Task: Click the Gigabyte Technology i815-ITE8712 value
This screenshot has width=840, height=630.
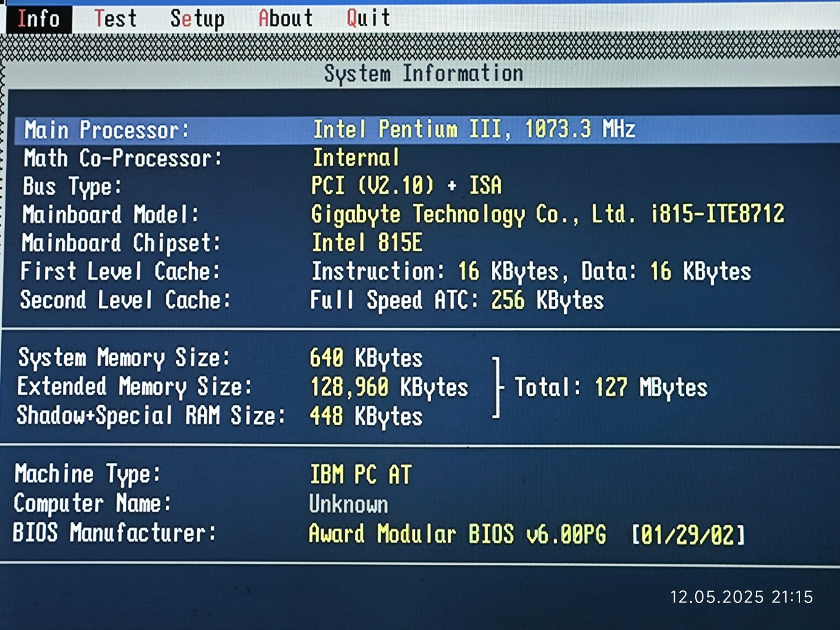Action: point(547,214)
